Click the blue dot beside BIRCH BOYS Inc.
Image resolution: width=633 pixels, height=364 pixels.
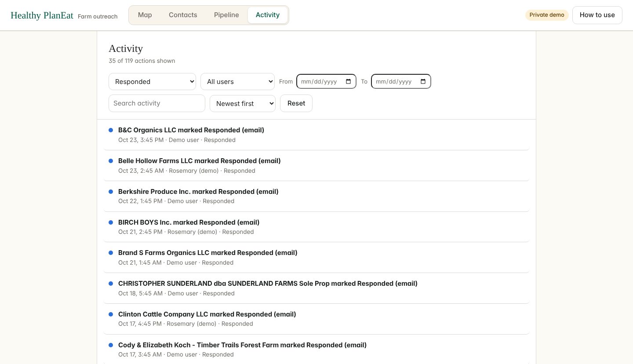pyautogui.click(x=111, y=222)
